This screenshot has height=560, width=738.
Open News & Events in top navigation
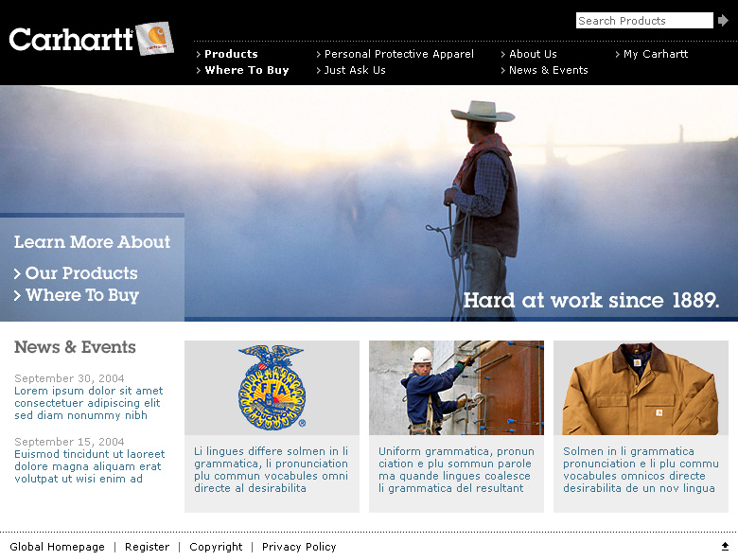click(x=548, y=70)
